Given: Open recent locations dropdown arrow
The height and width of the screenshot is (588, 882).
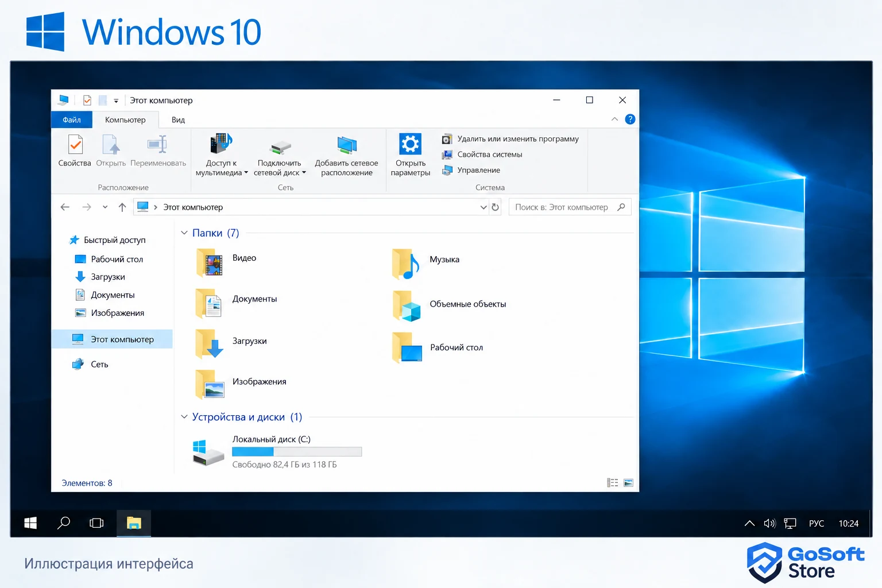Looking at the screenshot, I should (105, 207).
